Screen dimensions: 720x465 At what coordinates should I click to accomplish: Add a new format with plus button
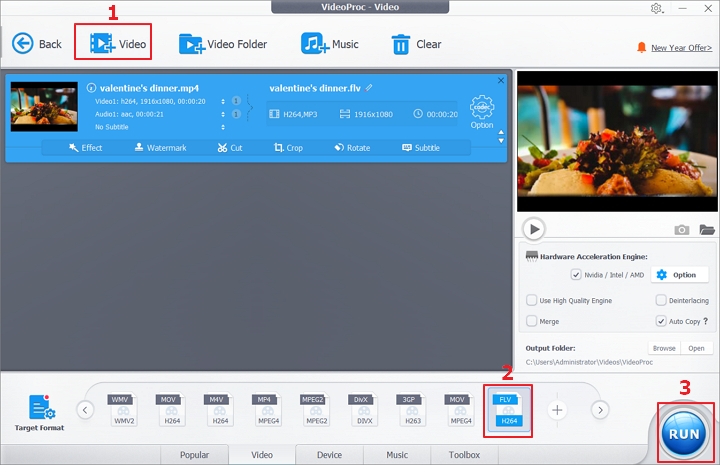click(557, 410)
